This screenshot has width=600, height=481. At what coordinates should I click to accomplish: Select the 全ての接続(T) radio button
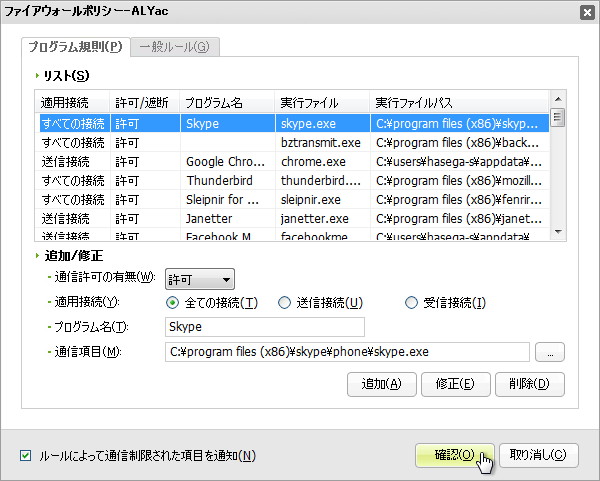coord(172,303)
